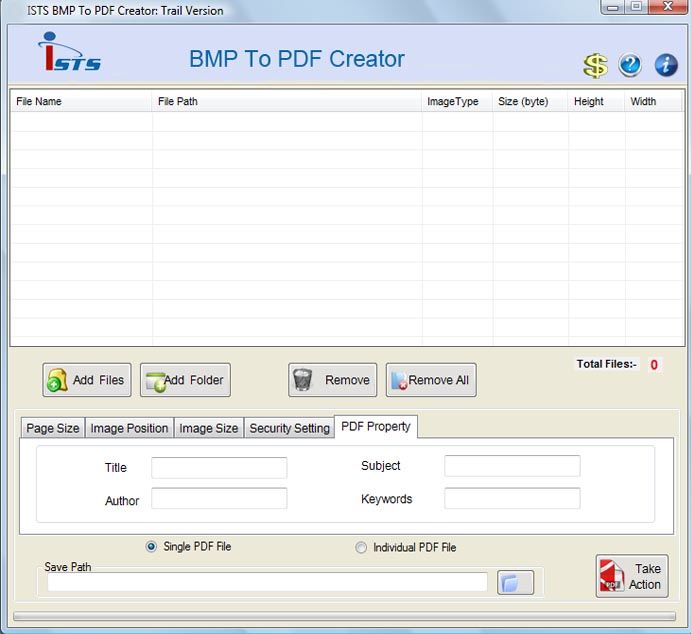This screenshot has height=634, width=691.
Task: Open help via the question mark icon
Action: click(x=630, y=66)
